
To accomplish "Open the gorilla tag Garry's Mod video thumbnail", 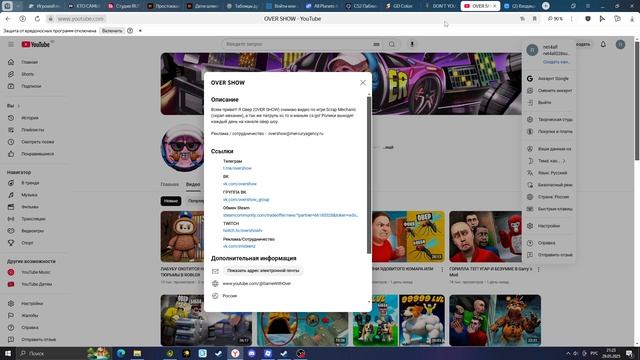I will pyautogui.click(x=495, y=236).
